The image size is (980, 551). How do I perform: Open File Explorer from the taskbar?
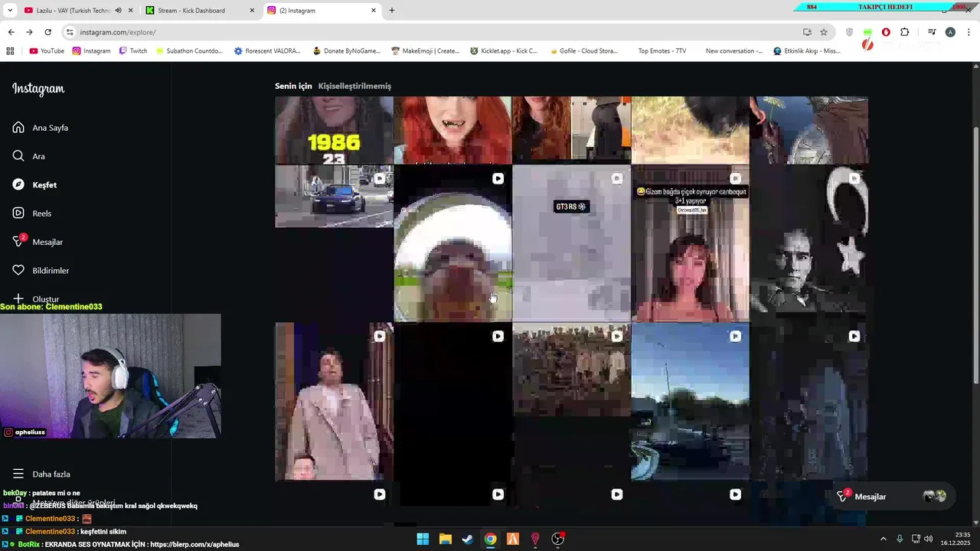click(x=445, y=539)
